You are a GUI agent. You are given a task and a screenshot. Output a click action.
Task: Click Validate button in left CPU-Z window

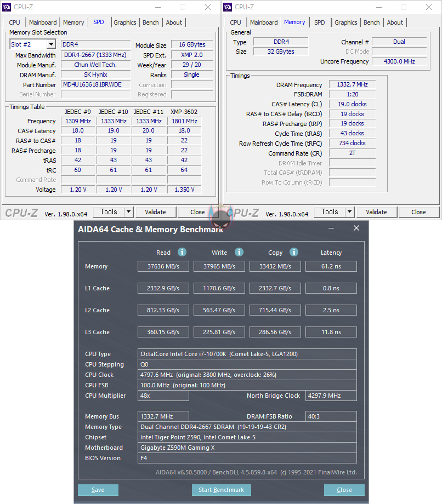[x=155, y=212]
